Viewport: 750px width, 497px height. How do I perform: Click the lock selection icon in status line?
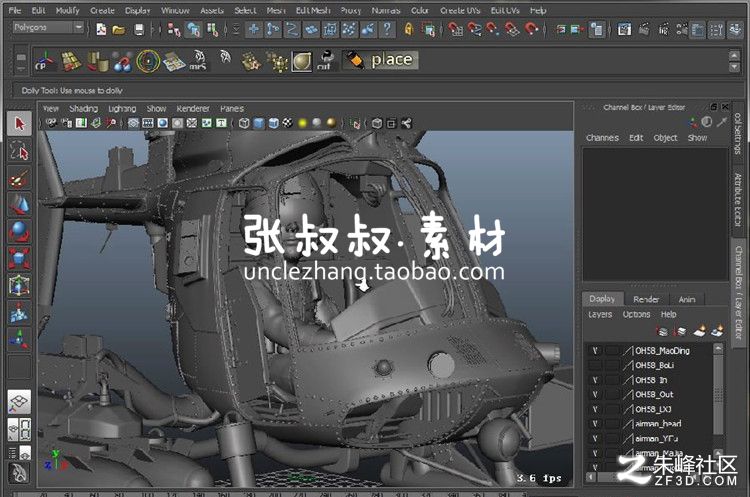click(408, 30)
